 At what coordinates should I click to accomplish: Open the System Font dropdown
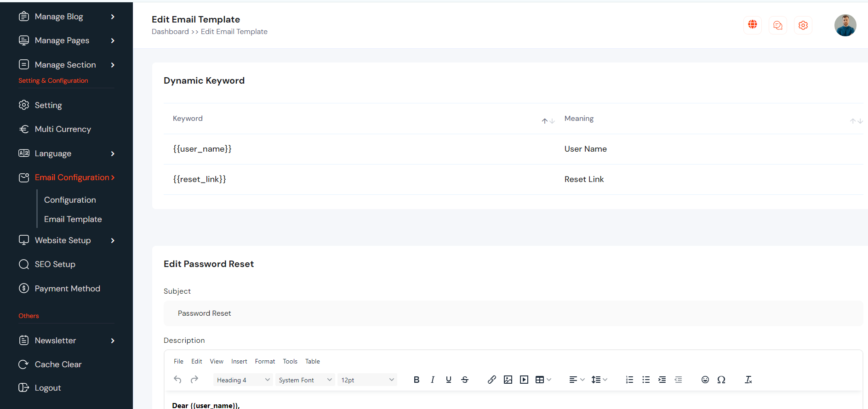click(305, 380)
